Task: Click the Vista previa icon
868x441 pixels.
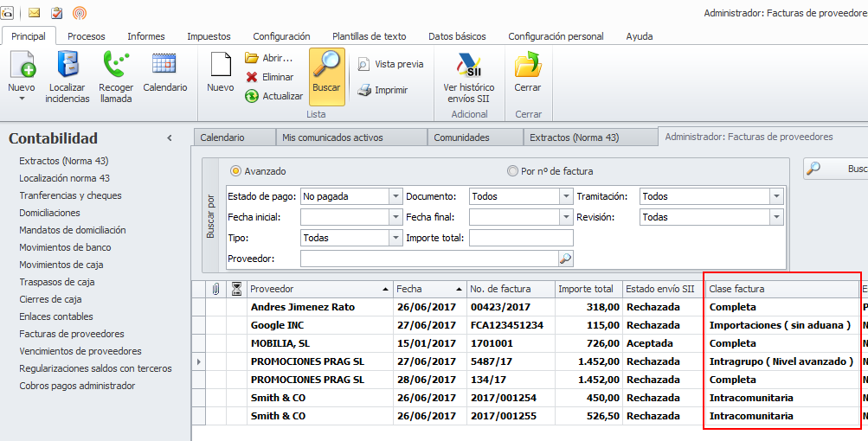Action: (x=365, y=64)
